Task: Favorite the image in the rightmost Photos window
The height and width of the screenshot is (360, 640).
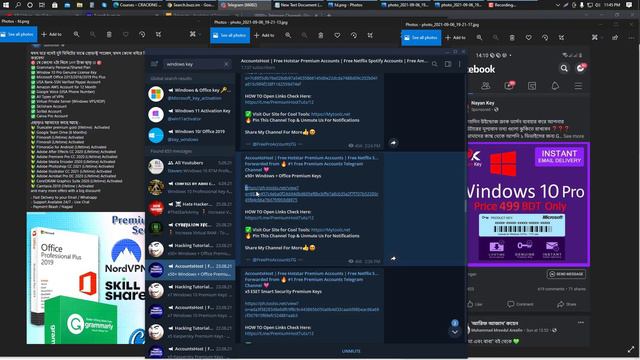Action: [529, 38]
